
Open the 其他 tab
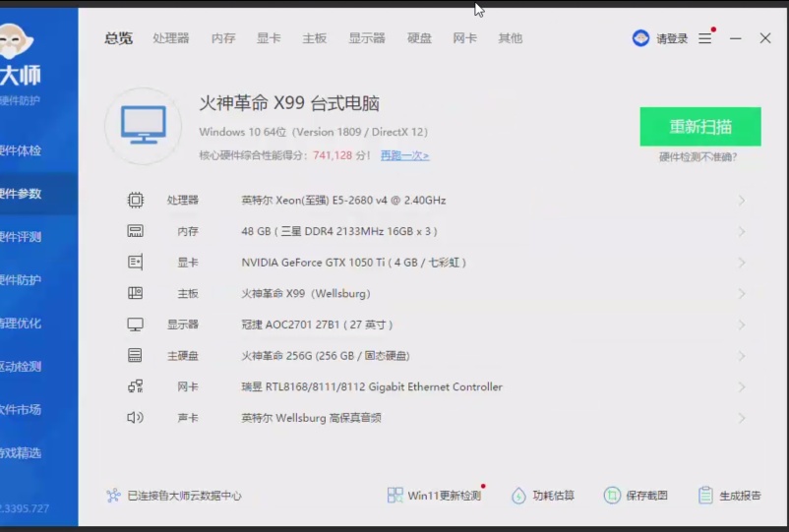click(510, 38)
